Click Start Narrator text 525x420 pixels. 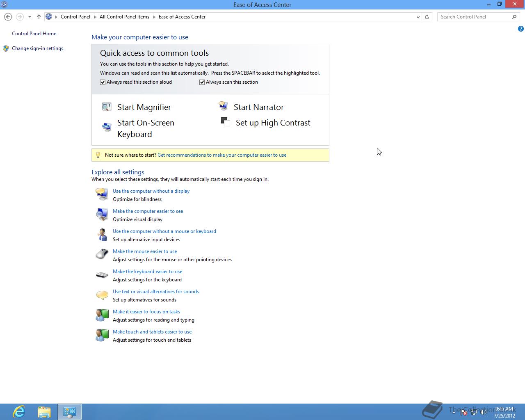pos(259,107)
